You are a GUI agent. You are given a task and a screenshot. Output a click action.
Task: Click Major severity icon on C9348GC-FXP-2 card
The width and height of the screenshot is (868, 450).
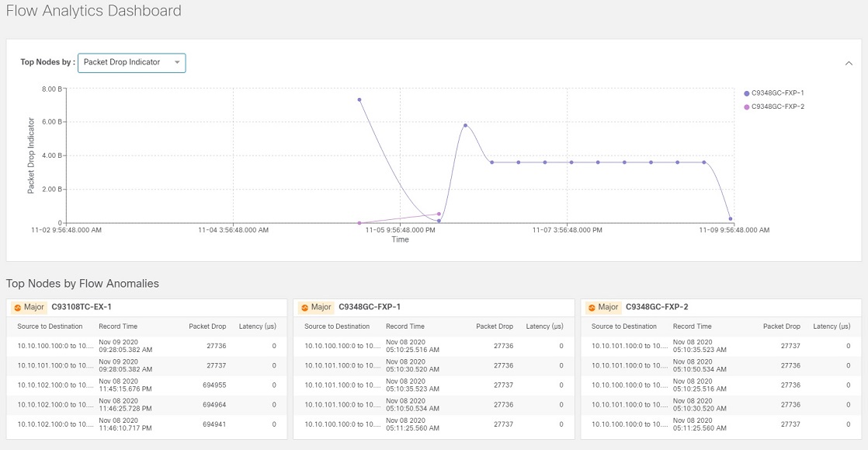tap(591, 307)
